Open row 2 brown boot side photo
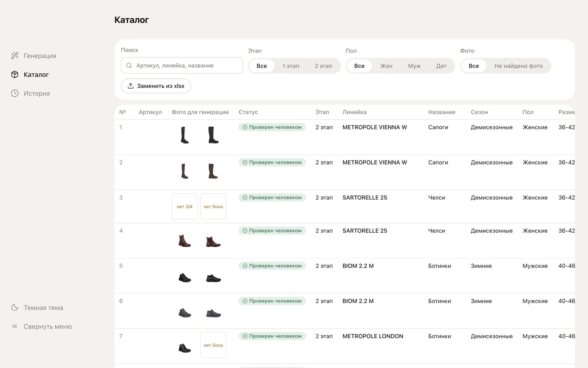This screenshot has height=368, width=588. click(213, 171)
